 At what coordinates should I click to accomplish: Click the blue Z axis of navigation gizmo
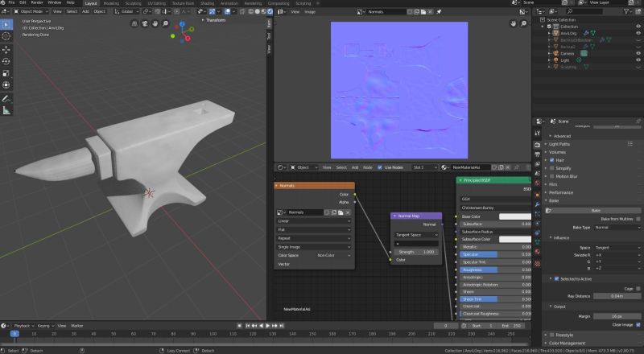click(182, 24)
